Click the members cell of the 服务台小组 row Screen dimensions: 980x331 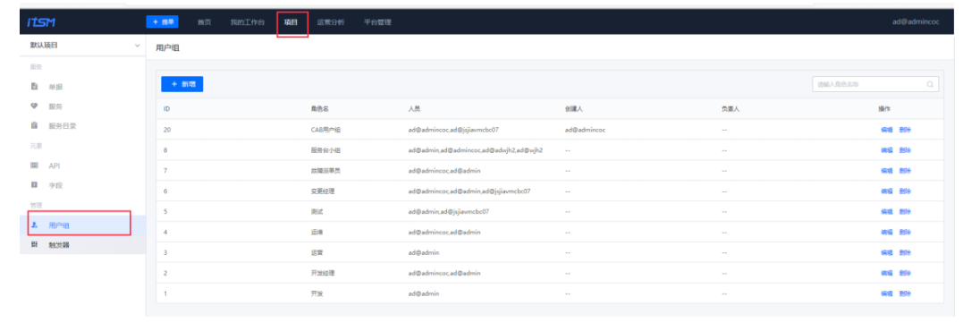point(475,150)
